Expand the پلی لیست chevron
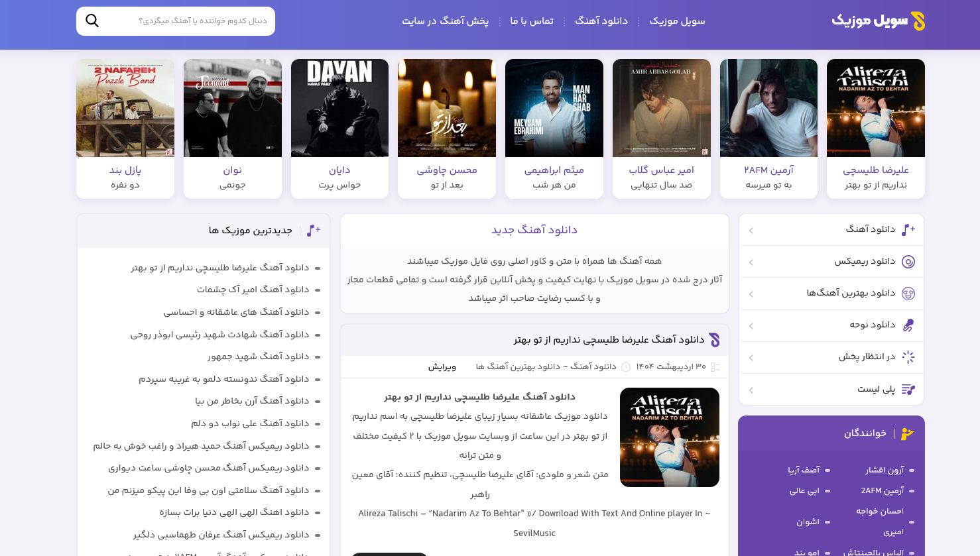Image resolution: width=980 pixels, height=556 pixels. pos(751,390)
